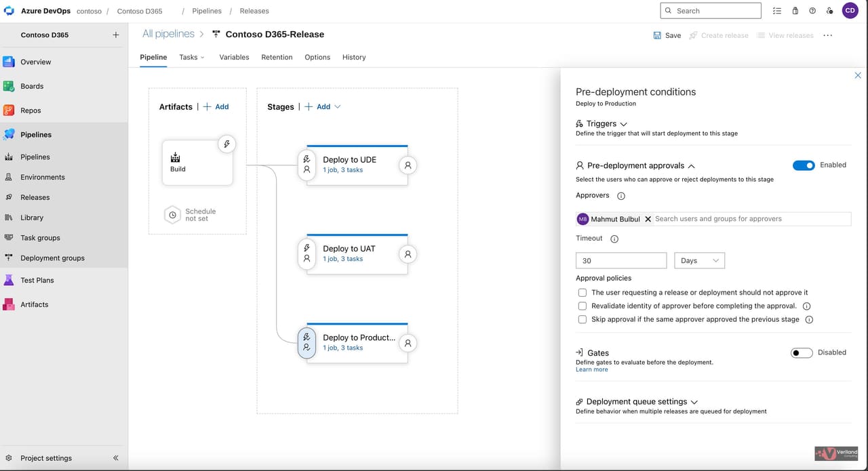Open post-deployment conditions of Deploy to UAT
Viewport: 868px width, 471px height.
[x=408, y=254]
